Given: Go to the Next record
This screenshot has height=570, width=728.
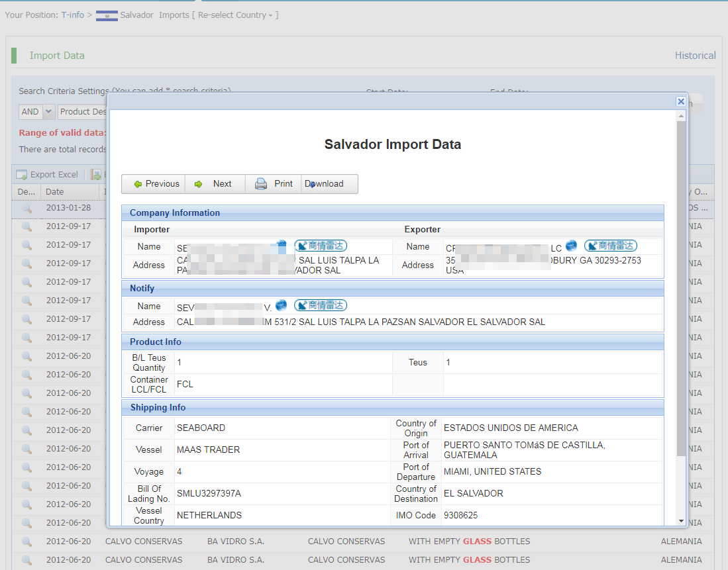Looking at the screenshot, I should pos(215,184).
